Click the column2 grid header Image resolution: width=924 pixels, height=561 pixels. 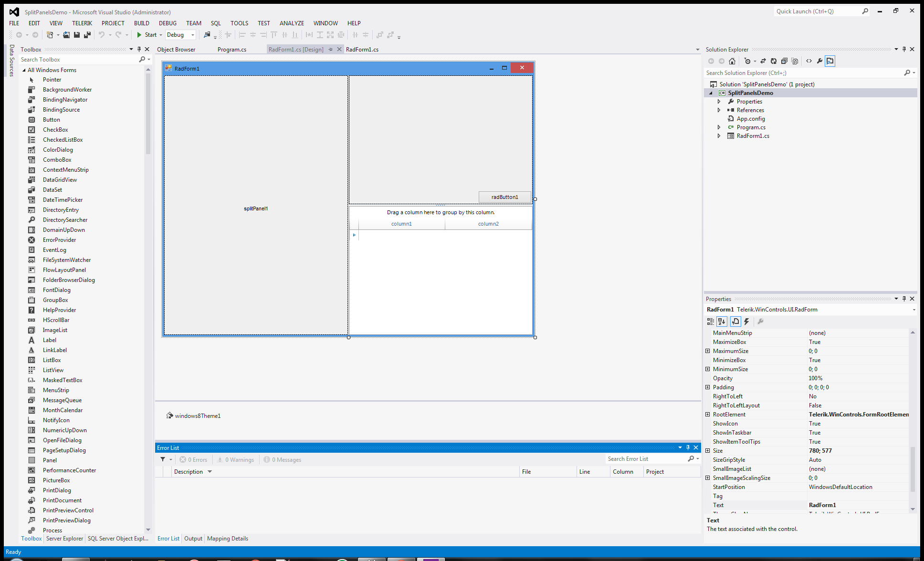point(488,224)
